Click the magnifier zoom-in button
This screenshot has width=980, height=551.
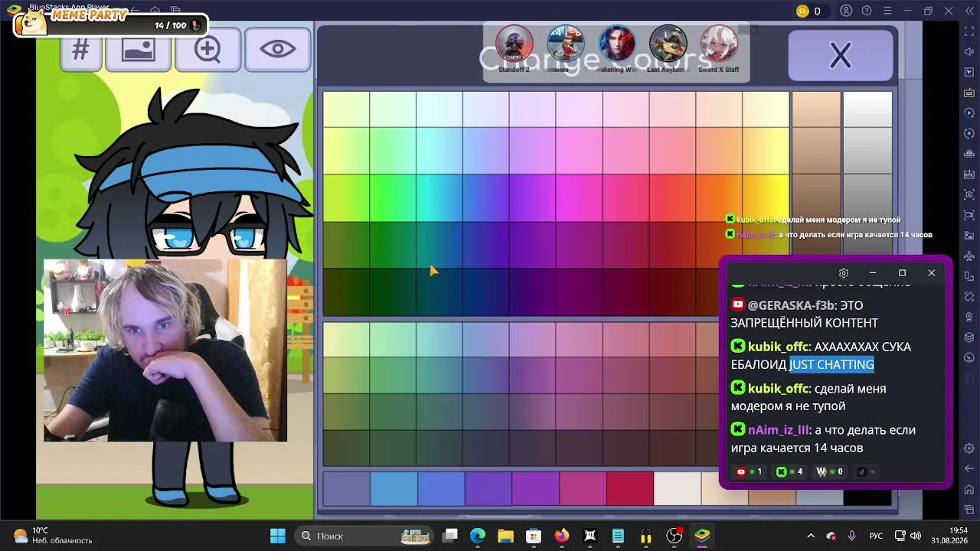[x=207, y=51]
